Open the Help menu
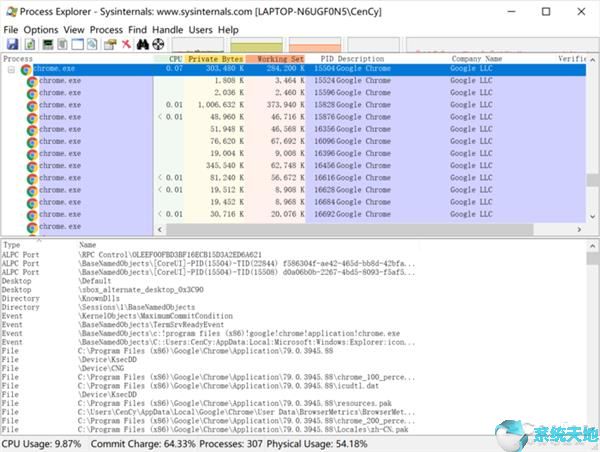 [x=228, y=30]
